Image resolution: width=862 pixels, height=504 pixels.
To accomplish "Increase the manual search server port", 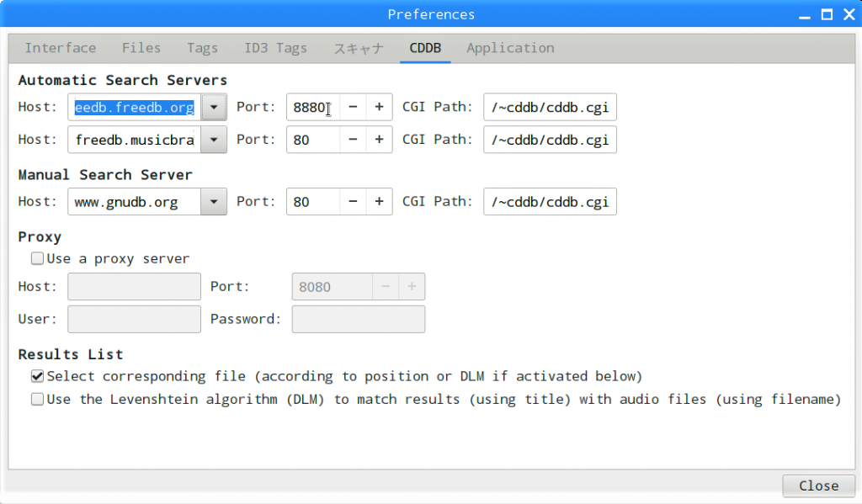I will click(x=379, y=202).
